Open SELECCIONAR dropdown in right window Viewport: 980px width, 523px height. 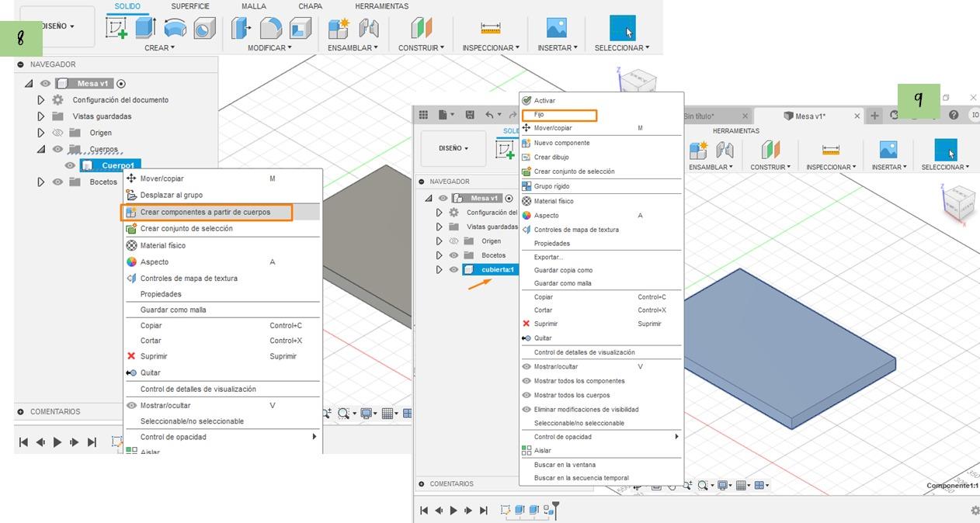coord(945,168)
